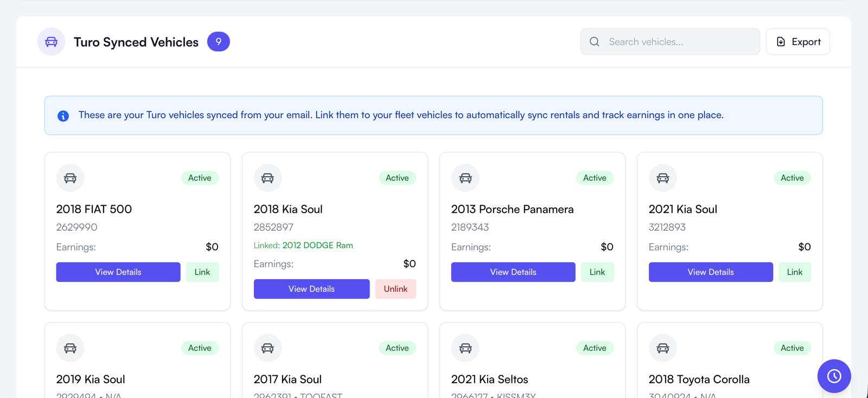Image resolution: width=868 pixels, height=398 pixels.
Task: Click the car icon on the 2013 Porsche Panamera card
Action: pos(465,178)
